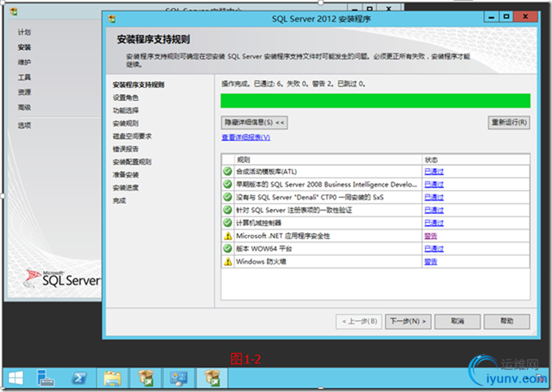
Task: Select 安装程序支持规则 step in wizard list
Action: 138,85
